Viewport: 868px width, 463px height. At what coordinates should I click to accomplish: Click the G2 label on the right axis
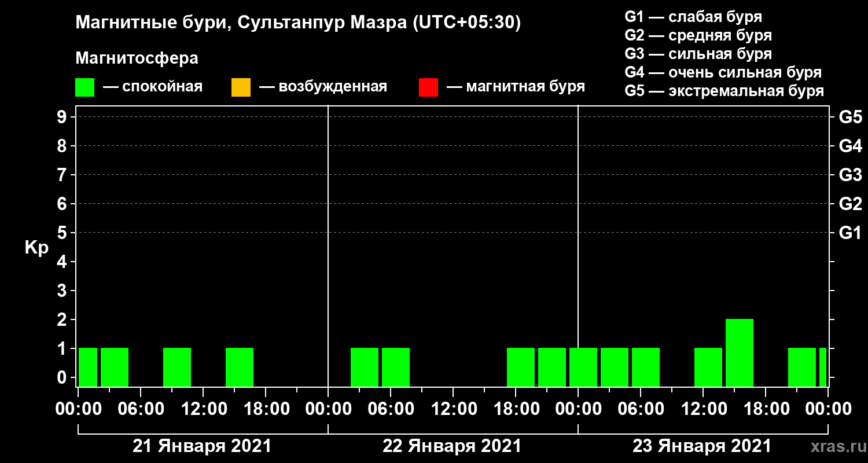pyautogui.click(x=850, y=204)
